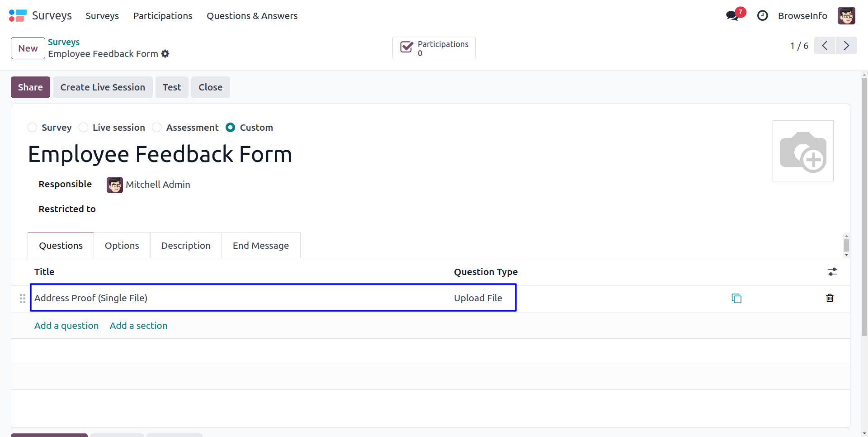Open the Surveys app home icon
868x437 pixels.
pyautogui.click(x=18, y=16)
